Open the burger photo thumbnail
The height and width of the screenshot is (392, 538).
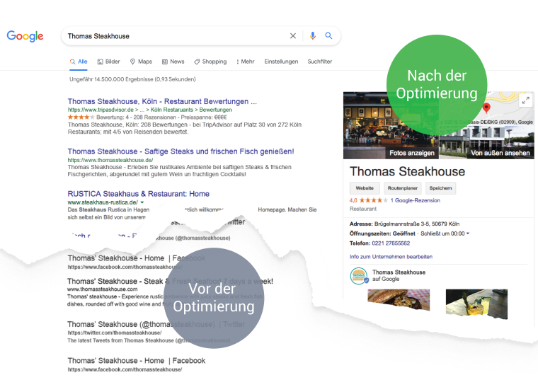(x=399, y=300)
